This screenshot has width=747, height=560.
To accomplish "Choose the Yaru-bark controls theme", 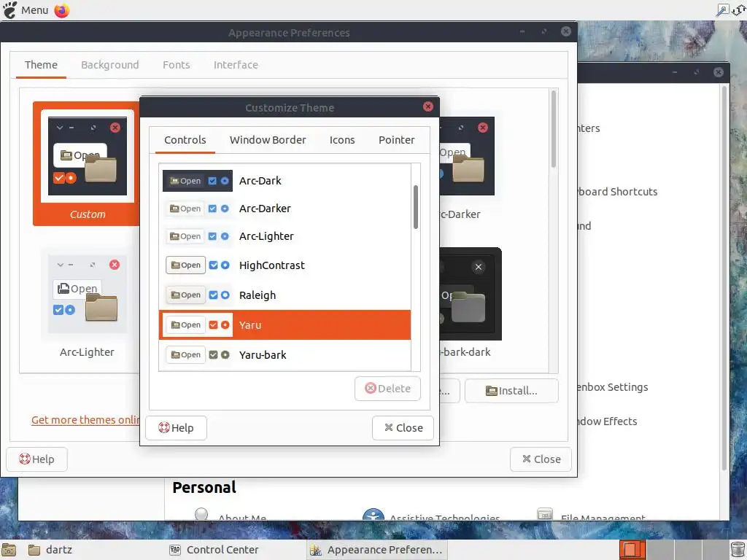I will point(285,355).
